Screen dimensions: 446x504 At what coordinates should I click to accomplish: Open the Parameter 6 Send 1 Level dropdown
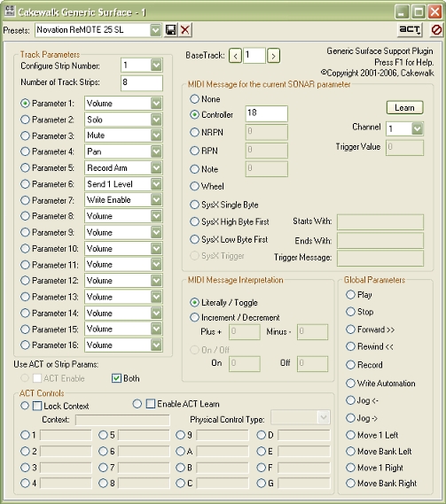(x=156, y=184)
